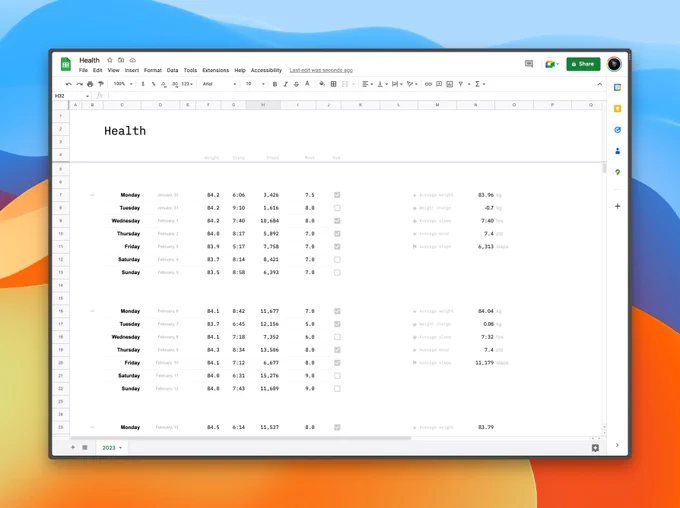Open the File menu
The height and width of the screenshot is (508, 680).
click(83, 70)
